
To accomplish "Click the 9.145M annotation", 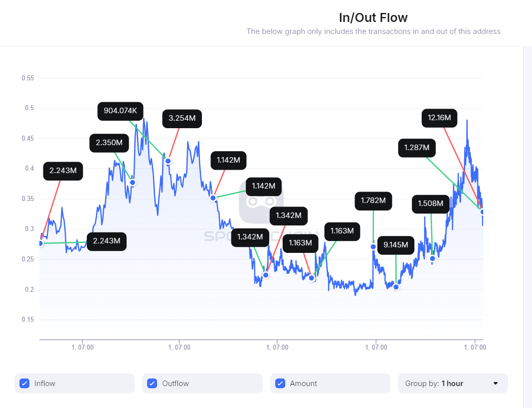I will tap(395, 245).
